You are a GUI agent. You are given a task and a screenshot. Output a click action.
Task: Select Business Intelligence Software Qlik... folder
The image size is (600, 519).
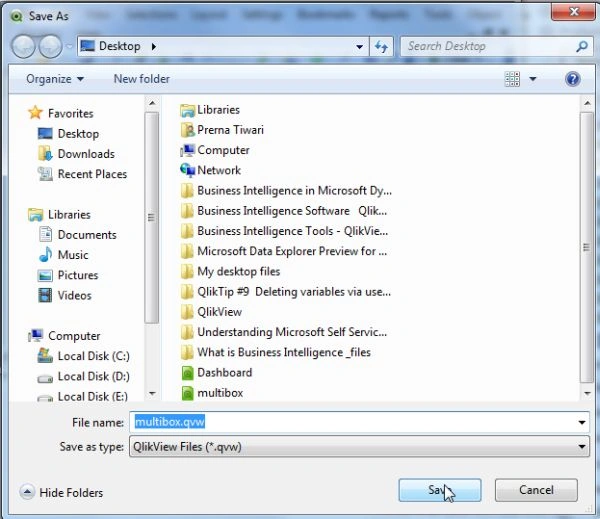tap(284, 211)
